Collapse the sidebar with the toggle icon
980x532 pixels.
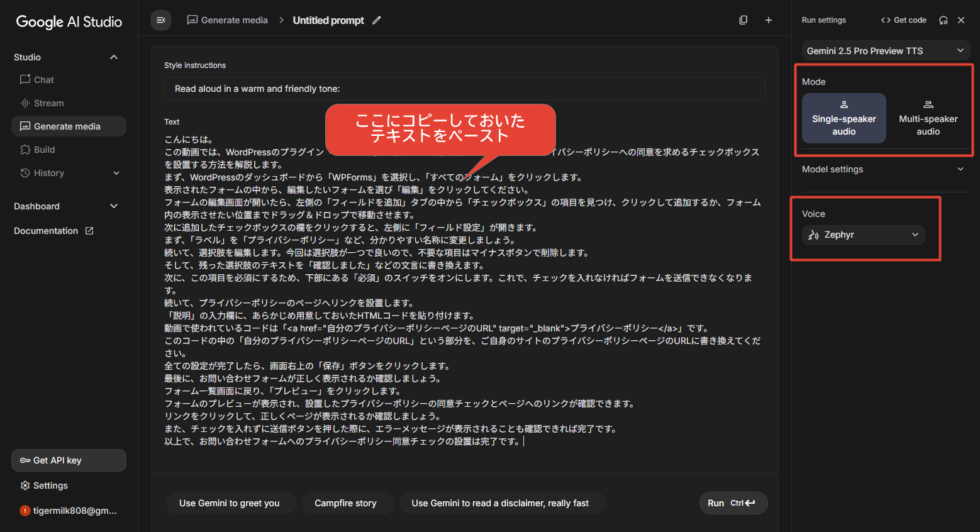(161, 20)
